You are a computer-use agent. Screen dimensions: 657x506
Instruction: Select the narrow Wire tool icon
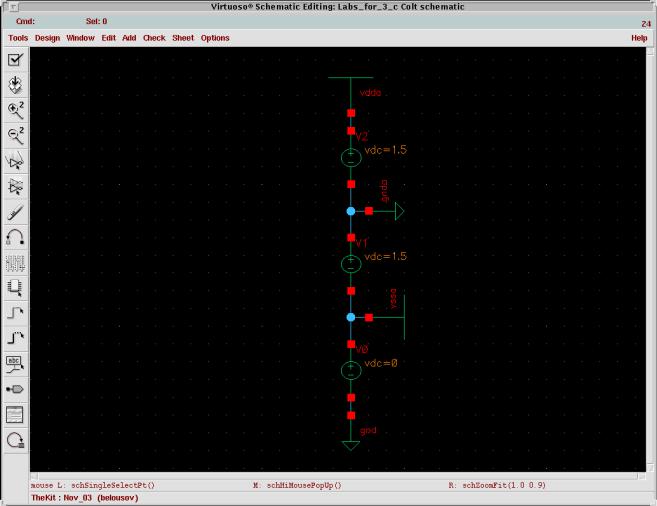(15, 313)
